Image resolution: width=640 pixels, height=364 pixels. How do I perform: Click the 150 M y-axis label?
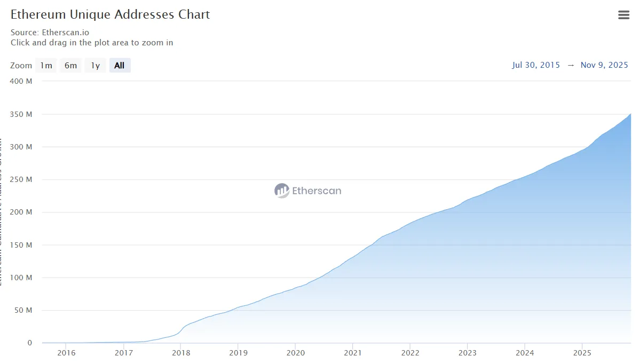21,245
